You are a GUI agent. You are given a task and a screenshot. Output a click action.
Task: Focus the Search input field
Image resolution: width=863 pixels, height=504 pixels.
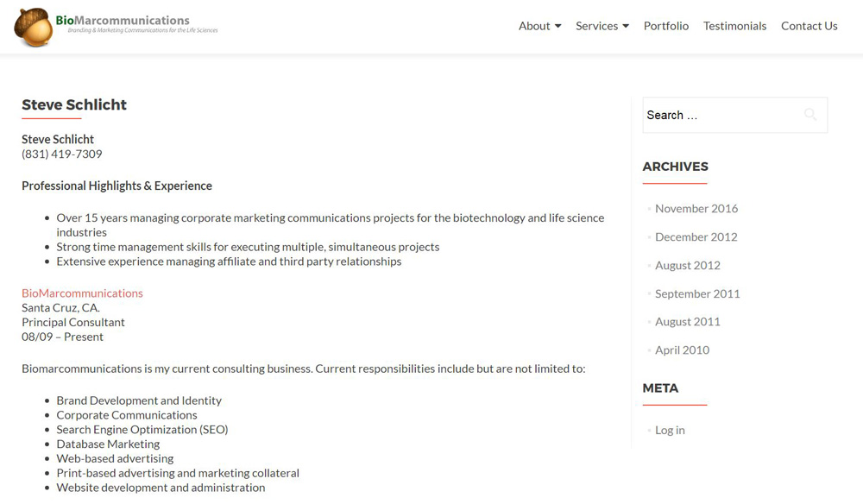point(721,115)
